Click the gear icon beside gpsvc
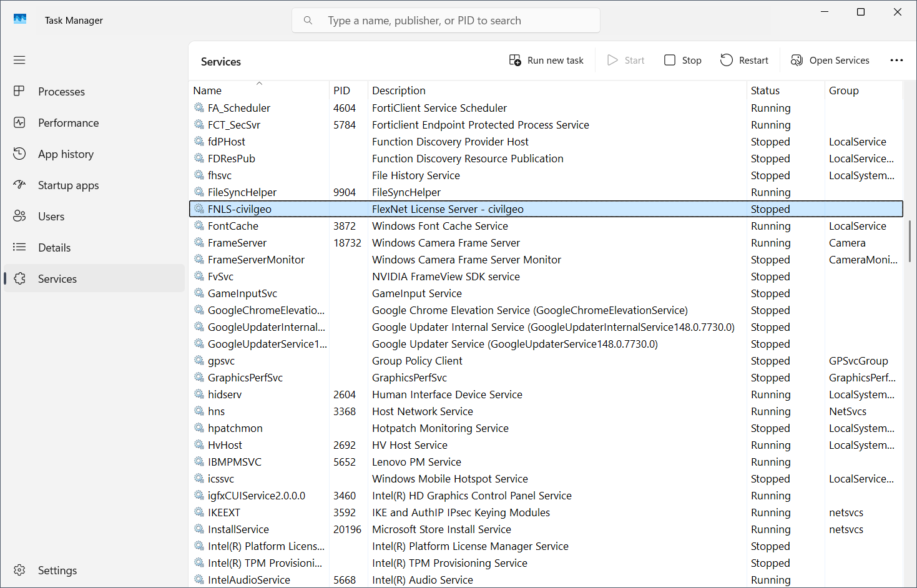The image size is (917, 588). (x=199, y=360)
